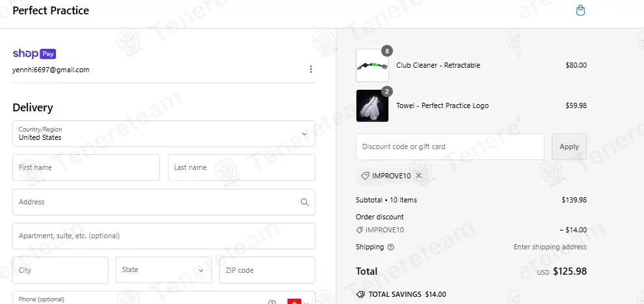644x304 pixels.
Task: Click the Club Cleaner product thumbnail
Action: click(372, 65)
